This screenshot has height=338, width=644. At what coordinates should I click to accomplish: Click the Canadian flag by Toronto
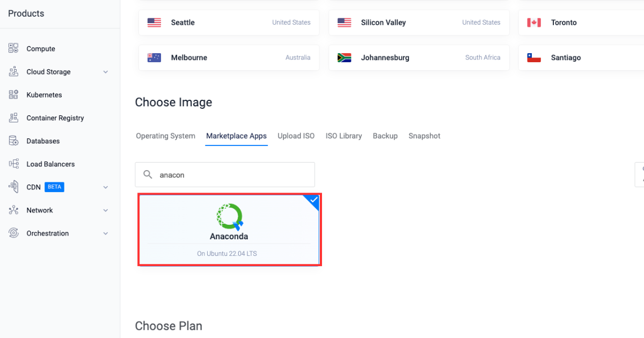pyautogui.click(x=534, y=23)
